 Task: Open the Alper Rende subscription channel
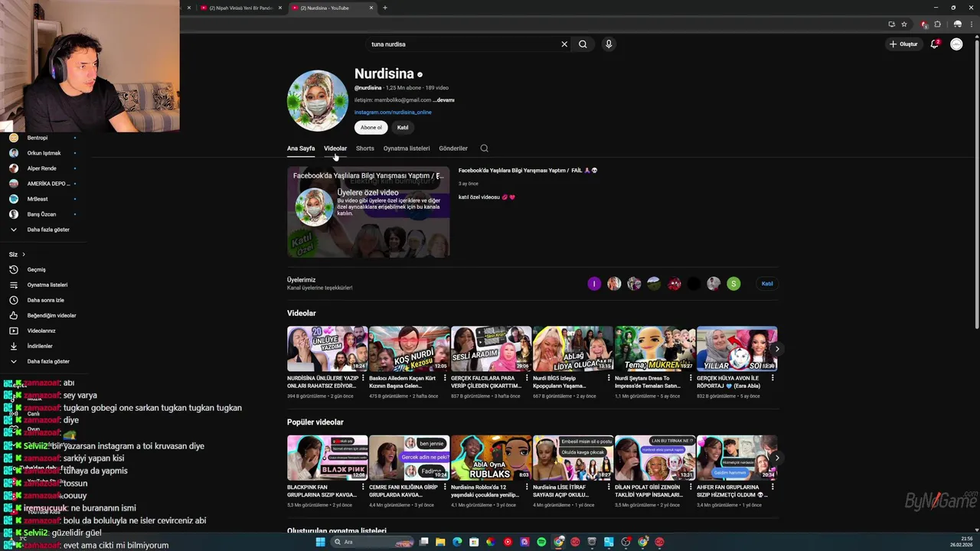[x=43, y=168]
